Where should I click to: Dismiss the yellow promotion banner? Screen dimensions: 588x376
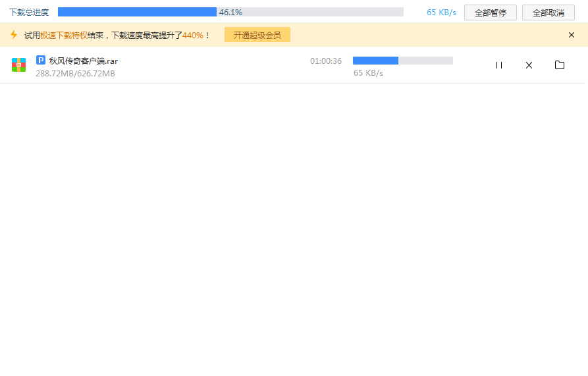tap(571, 35)
